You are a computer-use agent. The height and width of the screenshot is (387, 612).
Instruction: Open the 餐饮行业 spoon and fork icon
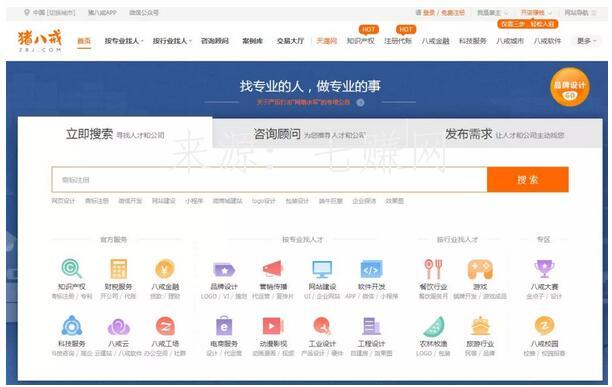[433, 269]
